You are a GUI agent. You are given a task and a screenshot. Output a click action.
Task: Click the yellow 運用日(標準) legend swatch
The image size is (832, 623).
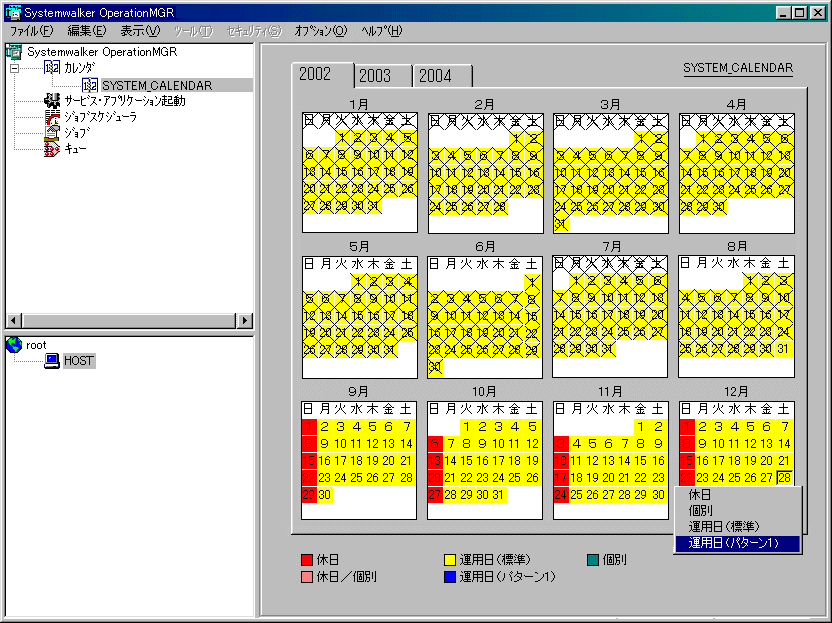point(450,560)
